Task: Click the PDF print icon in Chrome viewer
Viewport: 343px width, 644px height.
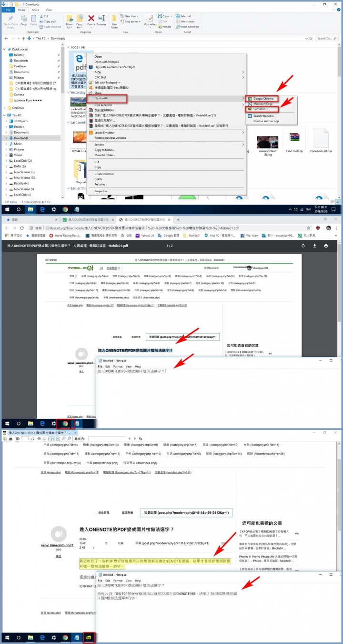Action: point(326,246)
